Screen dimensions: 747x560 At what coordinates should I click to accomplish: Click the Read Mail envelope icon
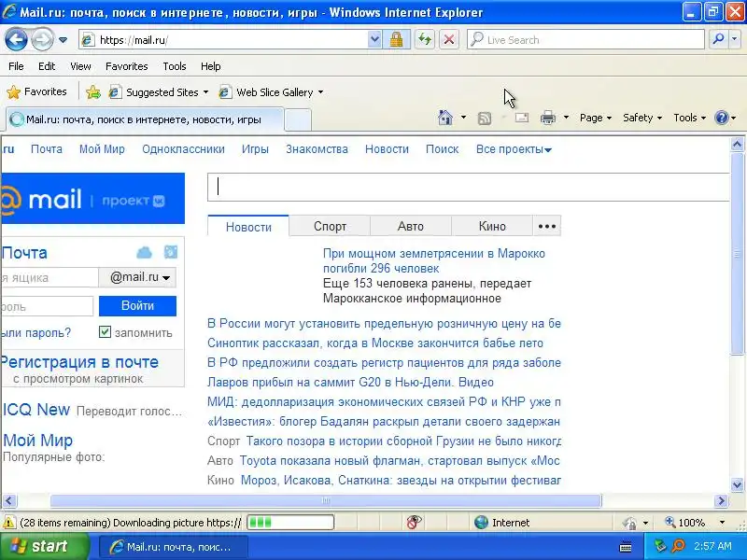[522, 118]
